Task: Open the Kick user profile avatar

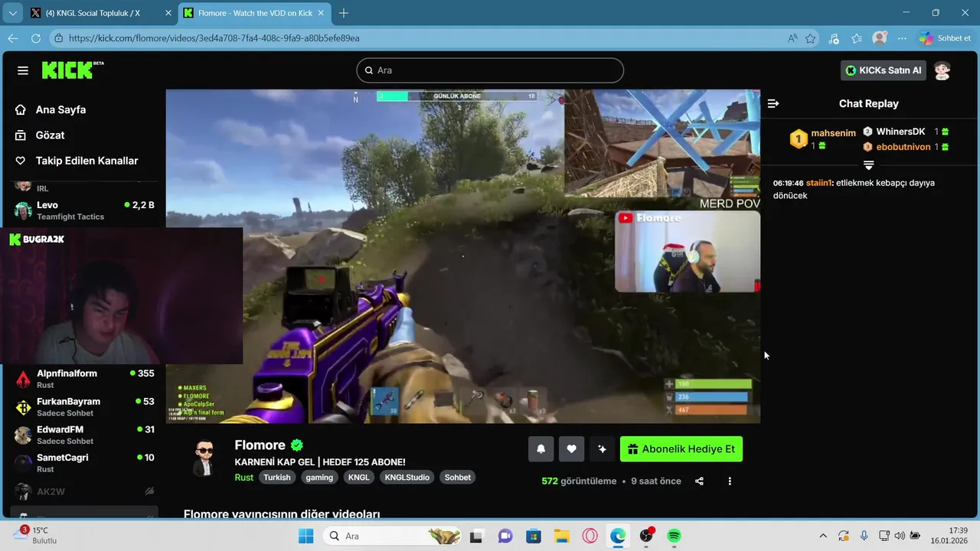Action: pyautogui.click(x=942, y=70)
